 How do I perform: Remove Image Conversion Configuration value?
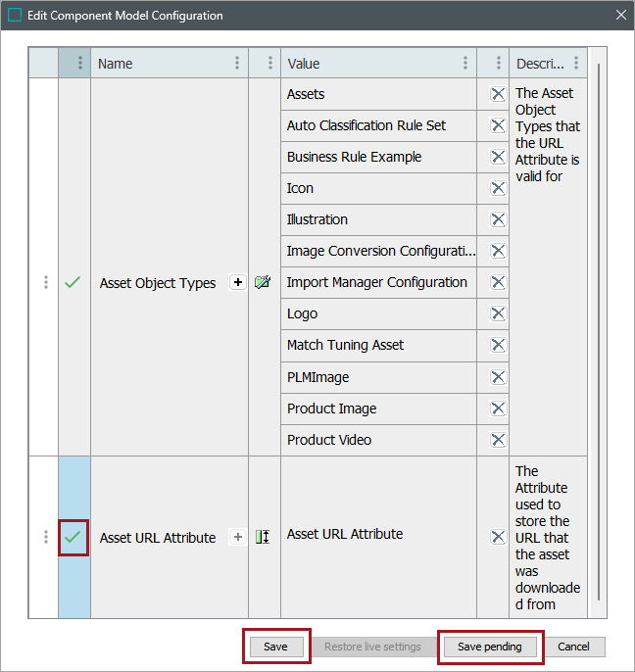[498, 251]
